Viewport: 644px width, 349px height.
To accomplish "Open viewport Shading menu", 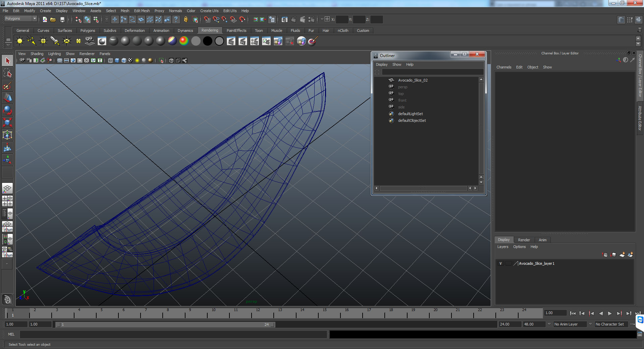I will click(37, 54).
